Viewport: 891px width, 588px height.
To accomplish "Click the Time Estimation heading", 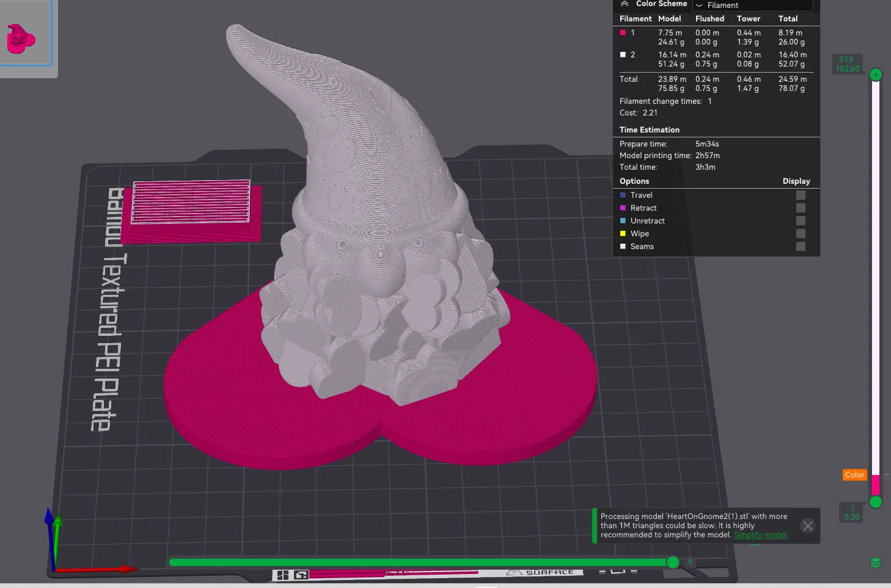I will click(650, 130).
